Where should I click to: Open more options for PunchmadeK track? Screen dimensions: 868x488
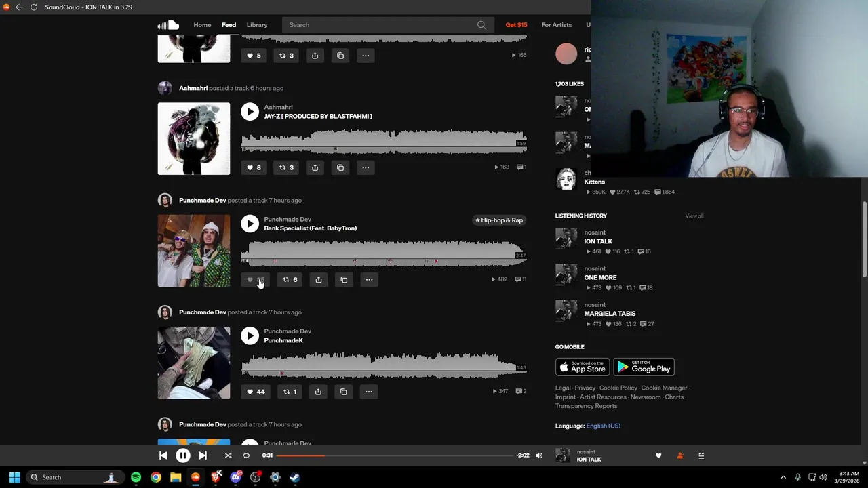(369, 392)
